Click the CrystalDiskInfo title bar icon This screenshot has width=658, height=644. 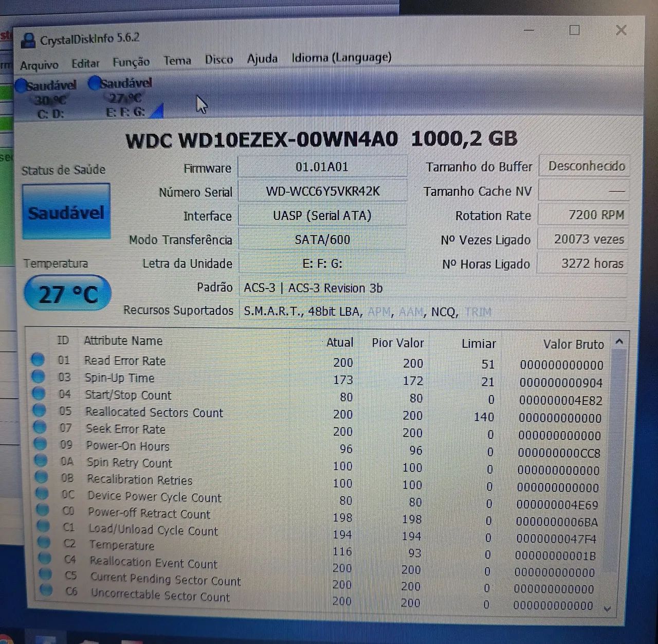coord(29,41)
